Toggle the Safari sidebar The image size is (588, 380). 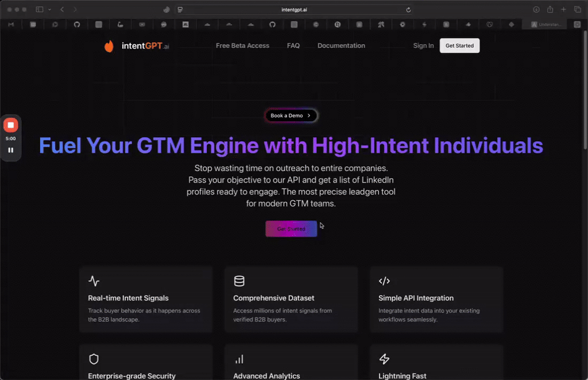tap(40, 10)
